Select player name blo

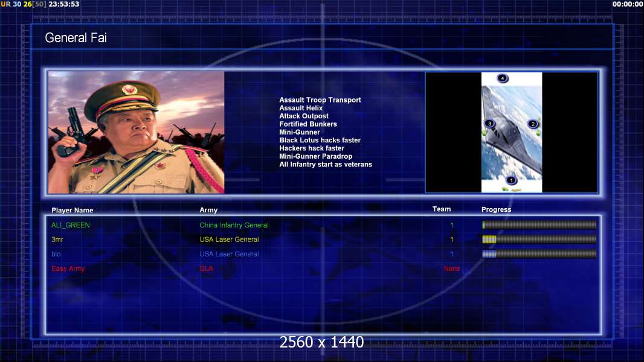56,254
